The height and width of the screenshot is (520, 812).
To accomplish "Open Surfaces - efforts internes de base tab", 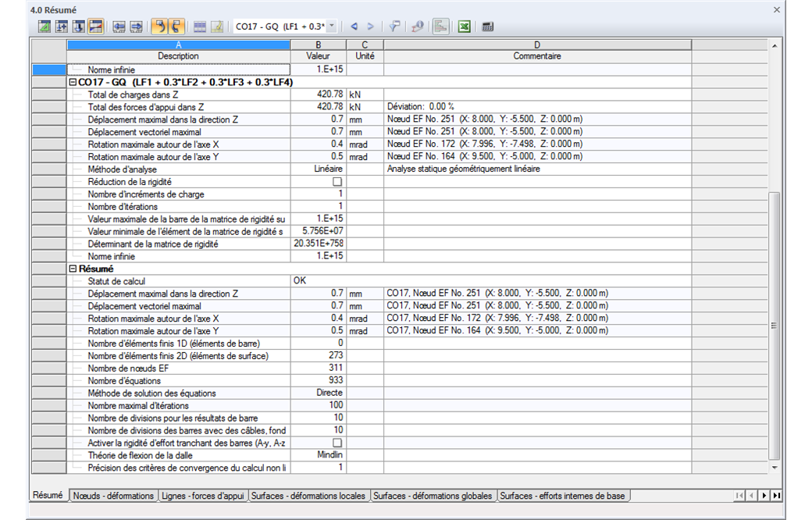I will (562, 496).
